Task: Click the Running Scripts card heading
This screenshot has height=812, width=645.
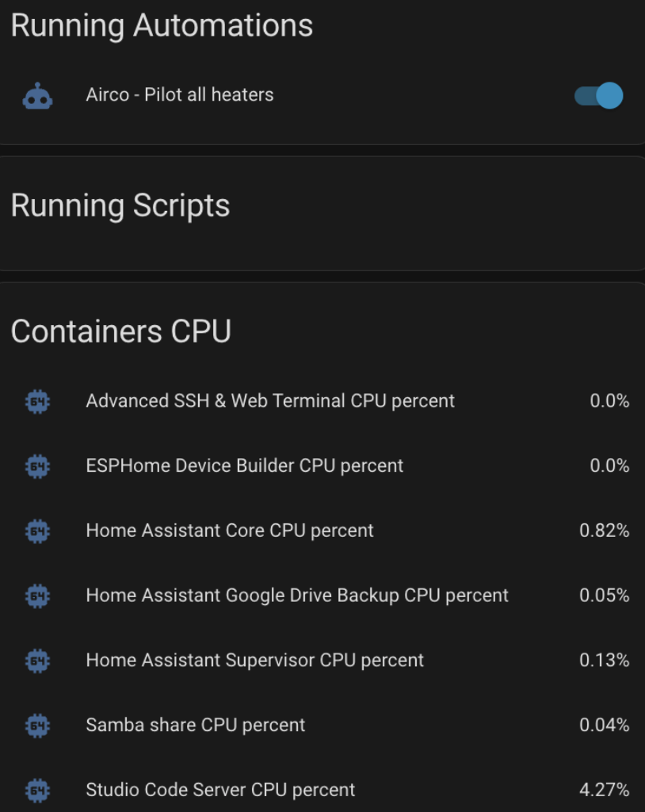Action: click(120, 206)
